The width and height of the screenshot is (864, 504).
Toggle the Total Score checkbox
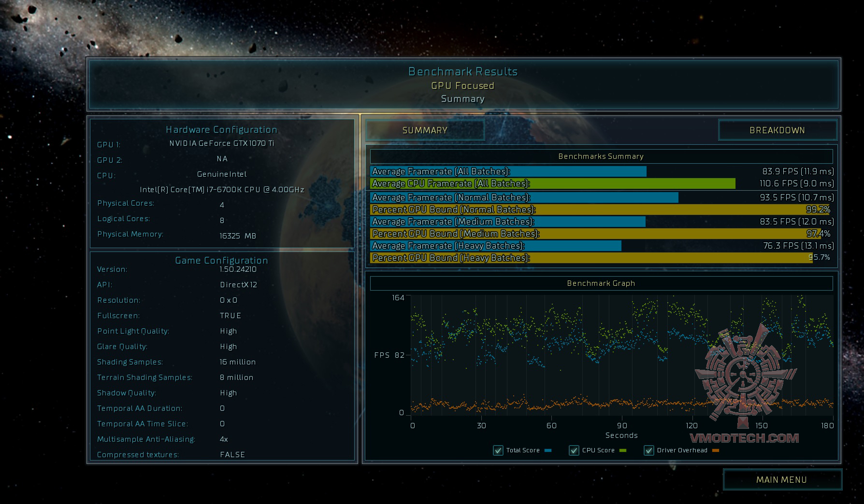(498, 450)
